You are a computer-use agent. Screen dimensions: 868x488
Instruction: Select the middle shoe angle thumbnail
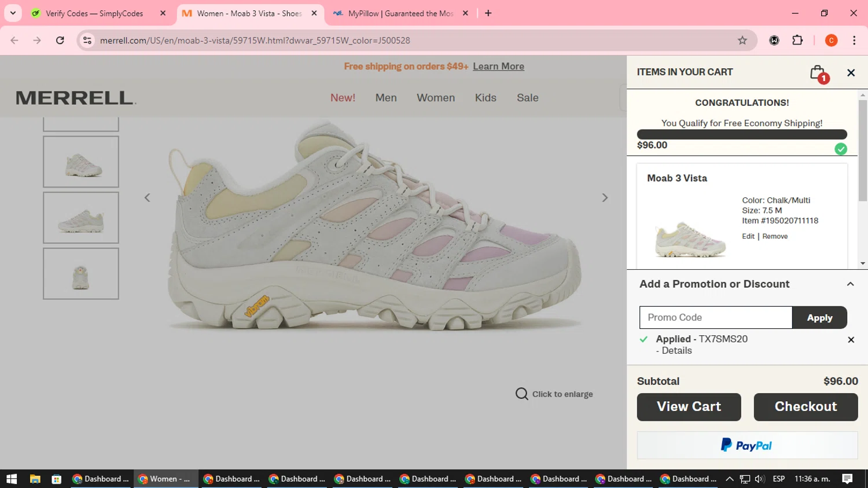click(x=81, y=218)
